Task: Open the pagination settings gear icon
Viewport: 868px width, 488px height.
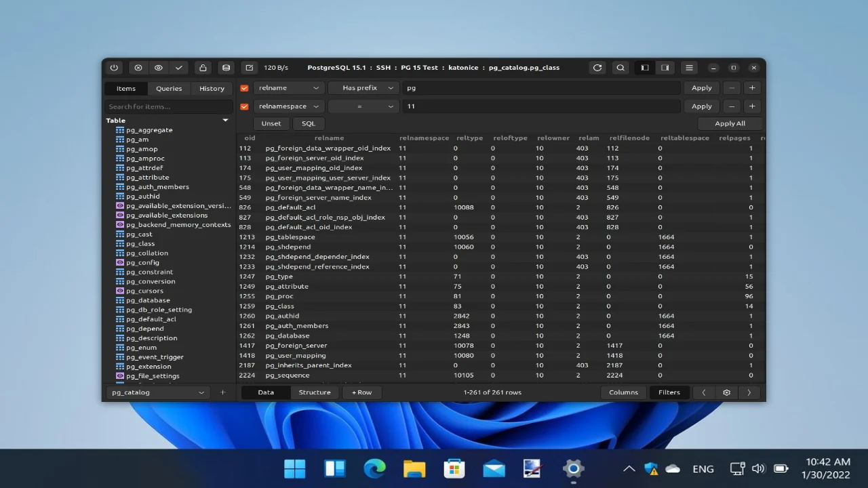Action: point(727,392)
